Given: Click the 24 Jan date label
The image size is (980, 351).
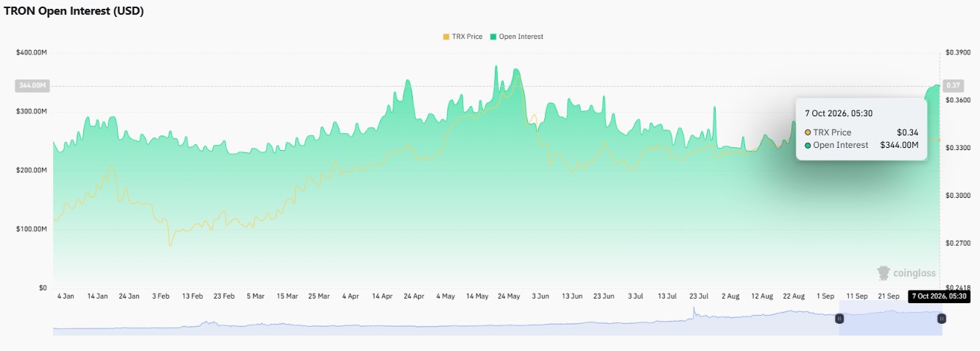Looking at the screenshot, I should pyautogui.click(x=129, y=296).
